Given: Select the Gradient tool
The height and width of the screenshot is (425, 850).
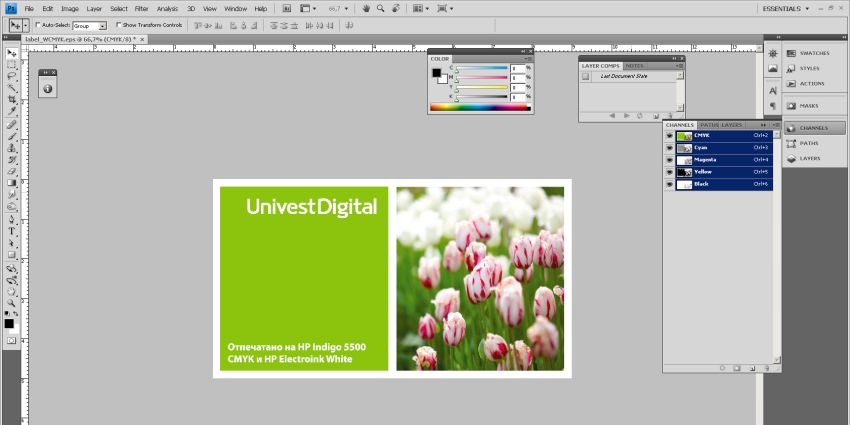Looking at the screenshot, I should pos(11,183).
